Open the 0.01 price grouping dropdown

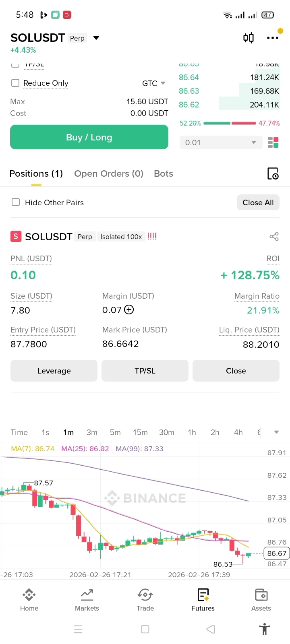point(220,142)
